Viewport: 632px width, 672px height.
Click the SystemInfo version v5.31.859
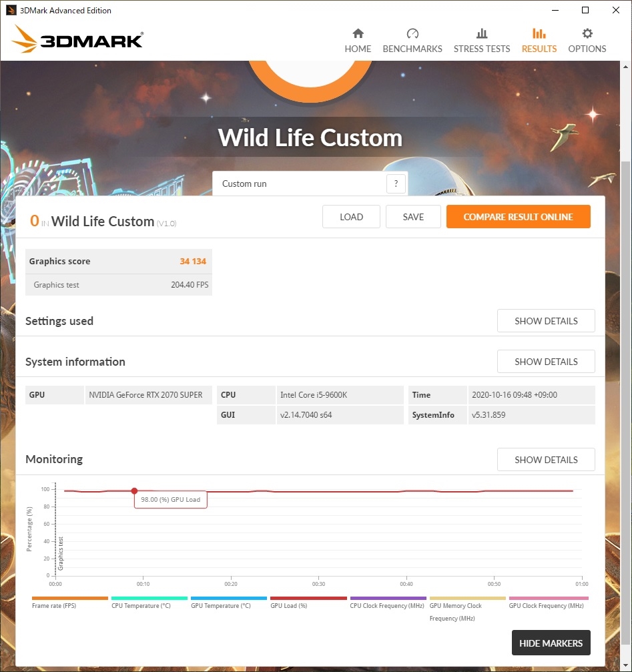531,415
